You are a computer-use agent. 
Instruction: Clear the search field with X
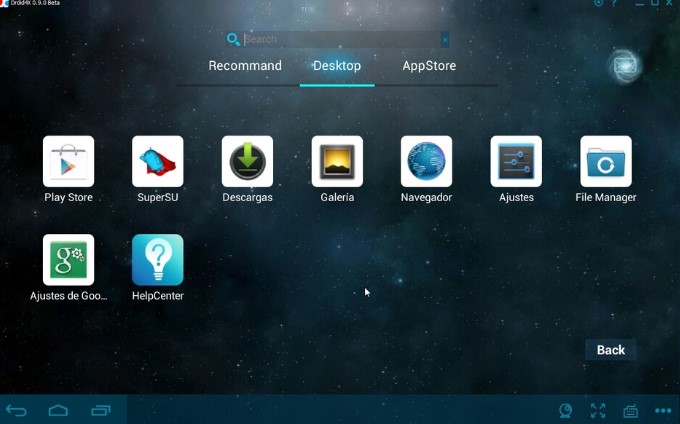445,40
